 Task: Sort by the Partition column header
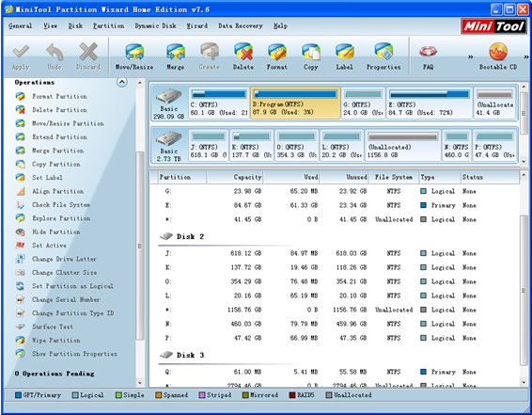[182, 177]
